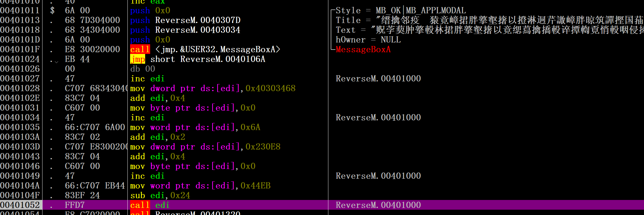Click "push 0x0" instruction at 0040101D
This screenshot has width=644, height=215.
tap(150, 40)
